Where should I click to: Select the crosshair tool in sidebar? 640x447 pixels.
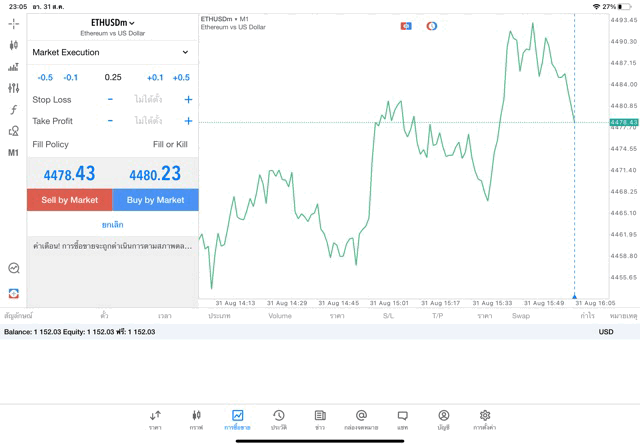pyautogui.click(x=13, y=23)
